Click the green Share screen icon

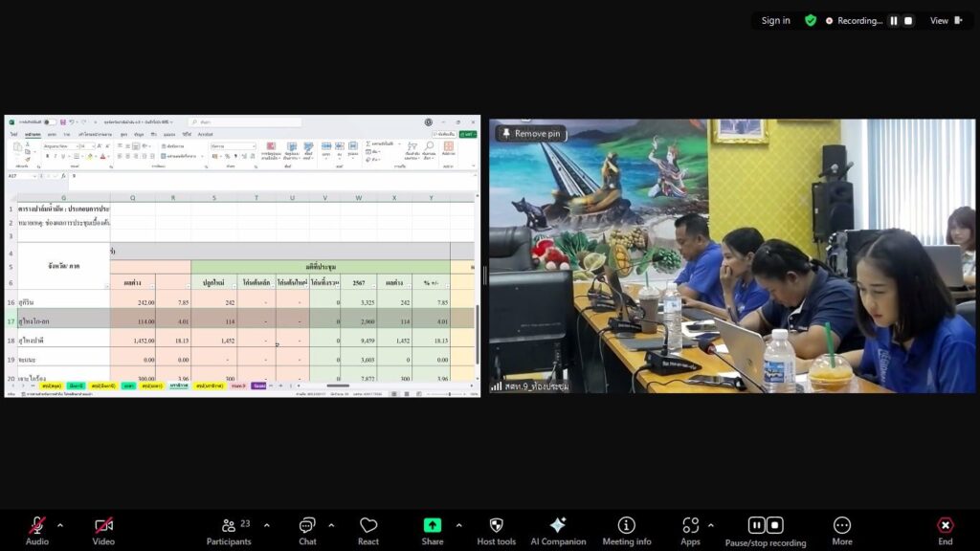tap(433, 526)
